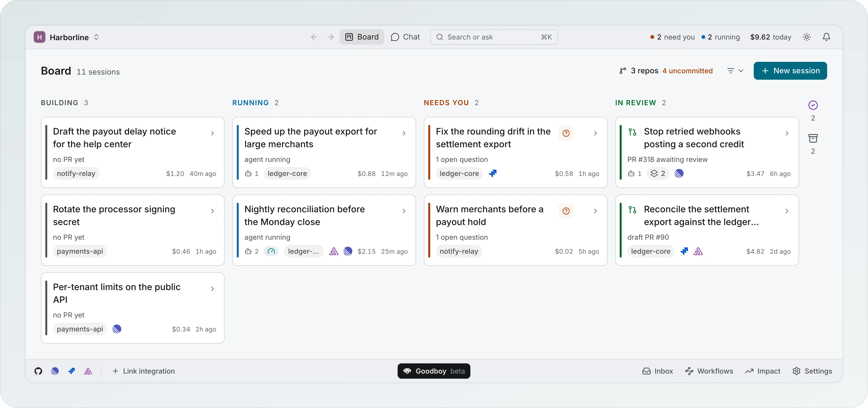Click the 2 need you status
Screen dimensions: 868x408
[672, 37]
